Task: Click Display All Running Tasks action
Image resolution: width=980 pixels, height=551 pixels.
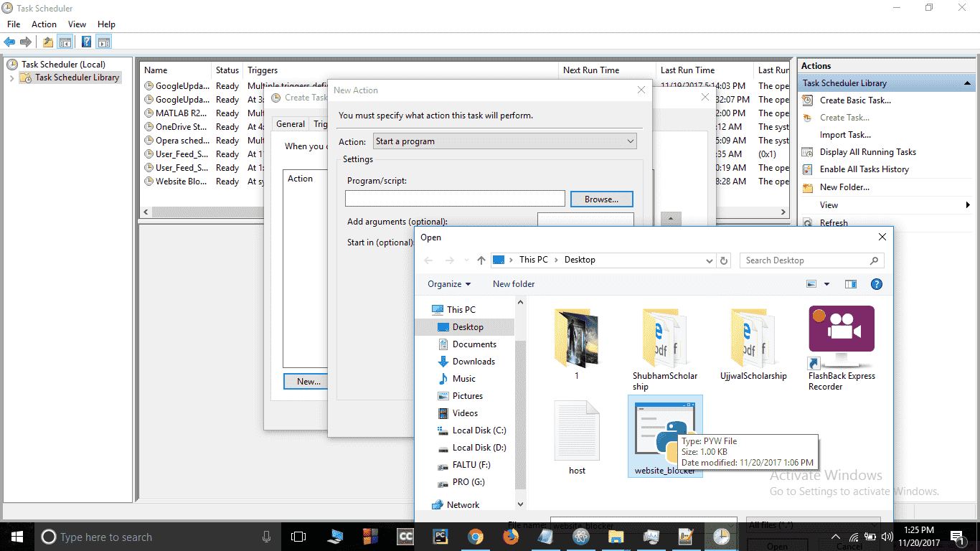Action: pos(867,152)
